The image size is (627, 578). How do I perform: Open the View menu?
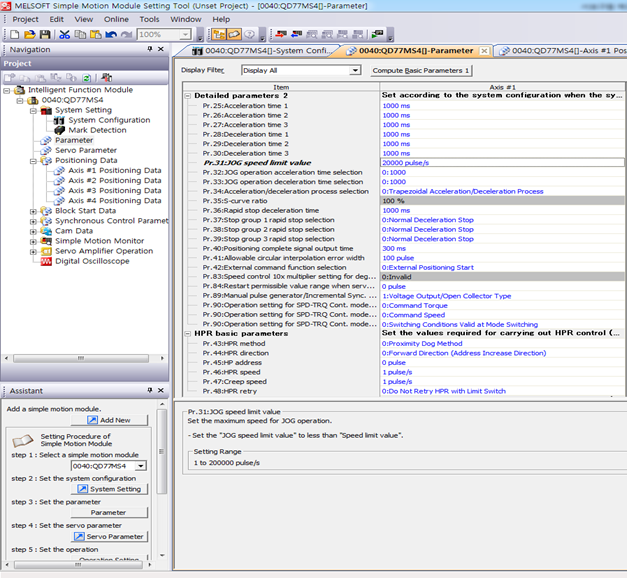click(x=84, y=19)
